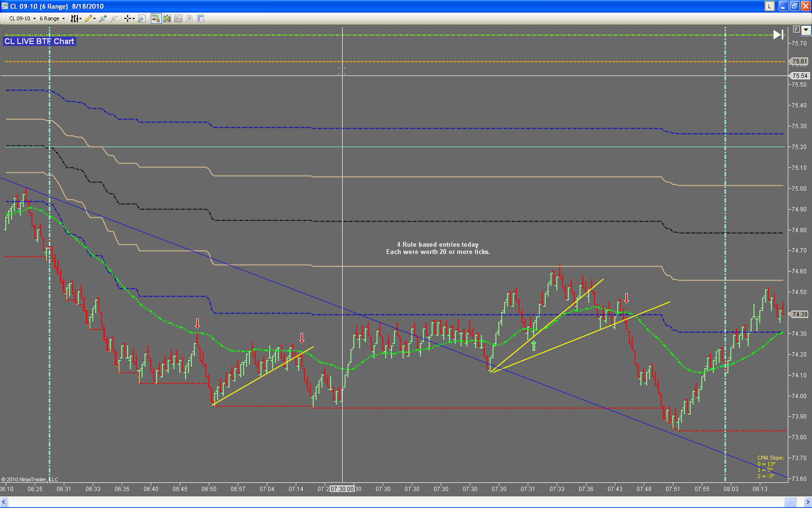Click the chart window title bar icon
Image resolution: width=812 pixels, height=508 pixels.
pos(5,6)
